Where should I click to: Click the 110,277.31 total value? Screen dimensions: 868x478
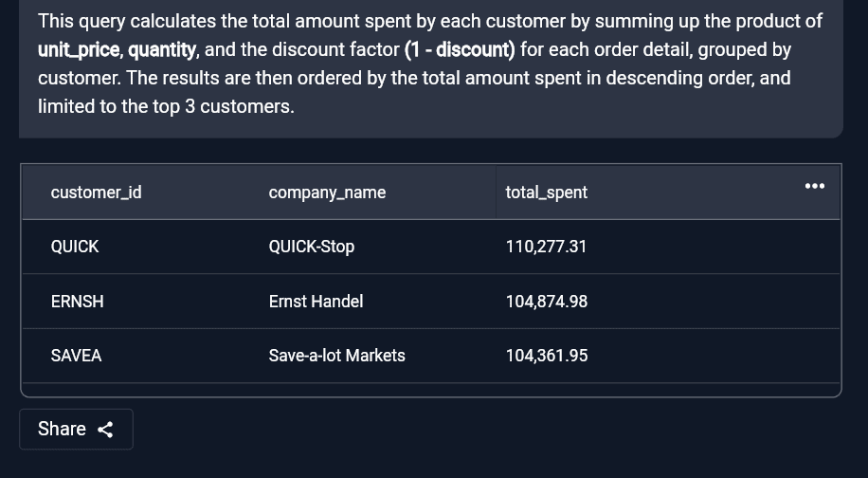click(x=546, y=247)
